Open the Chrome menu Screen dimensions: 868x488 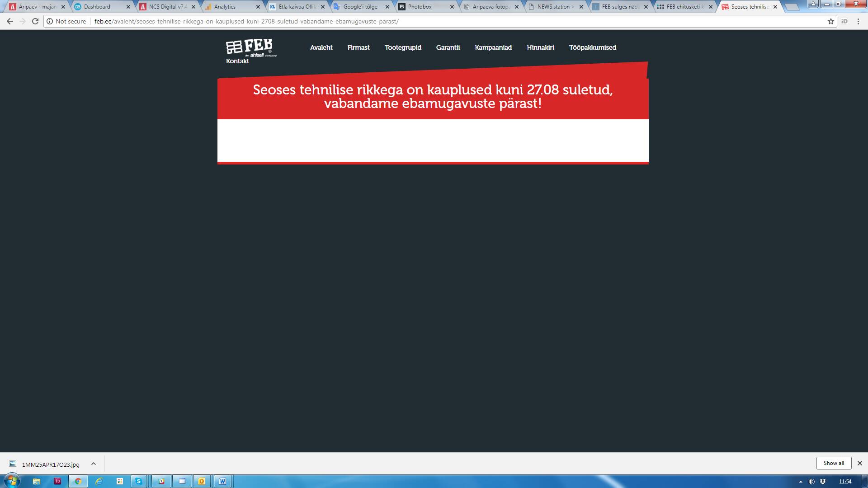tap(859, 21)
